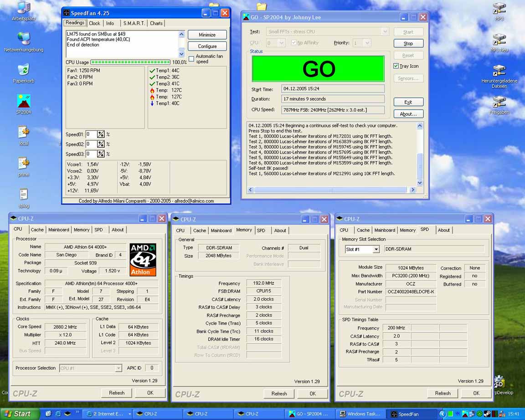The image size is (525, 420).
Task: Open the Heruntergeladene Dateien shortcut
Action: [499, 77]
